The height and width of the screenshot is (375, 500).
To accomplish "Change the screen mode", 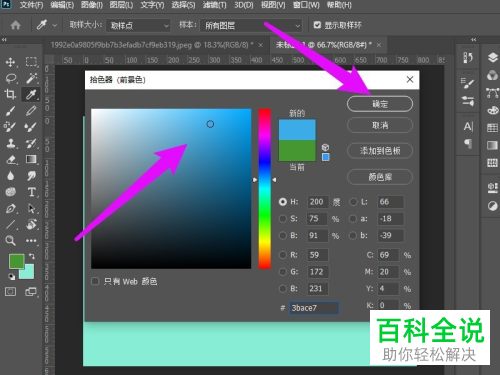I will point(31,292).
